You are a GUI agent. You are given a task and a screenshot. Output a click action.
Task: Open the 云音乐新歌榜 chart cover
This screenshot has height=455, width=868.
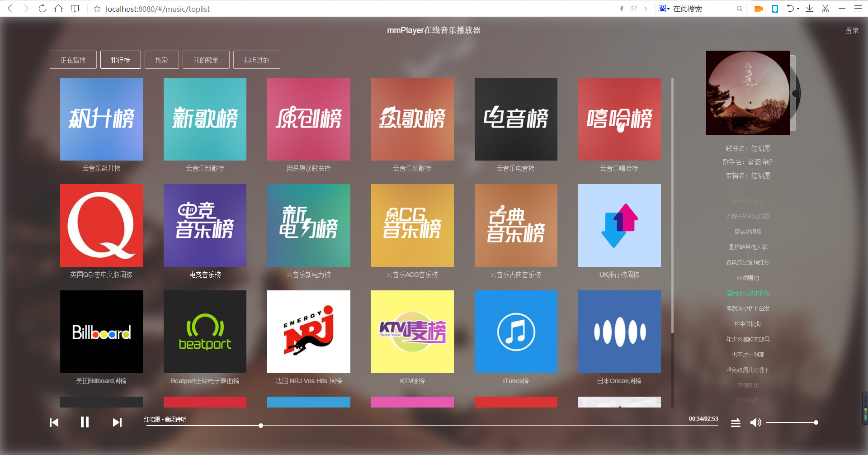205,119
